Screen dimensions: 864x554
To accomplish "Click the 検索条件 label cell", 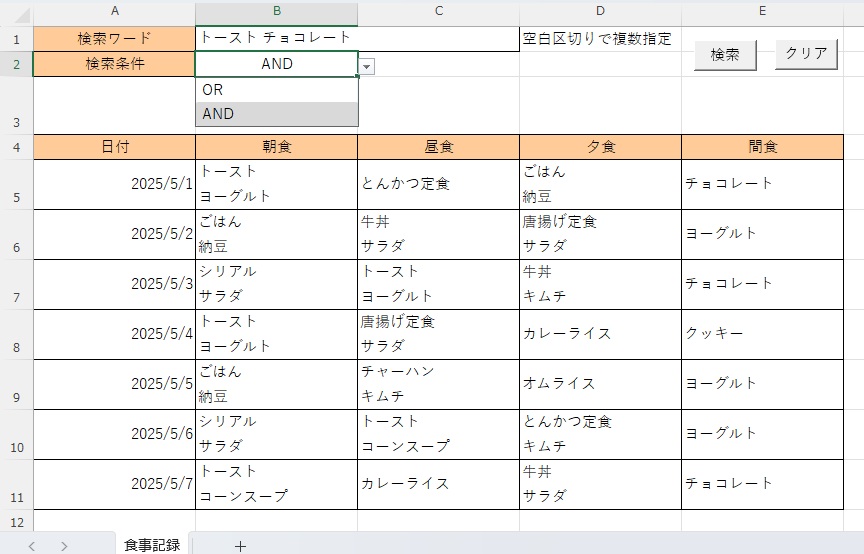I will [115, 64].
